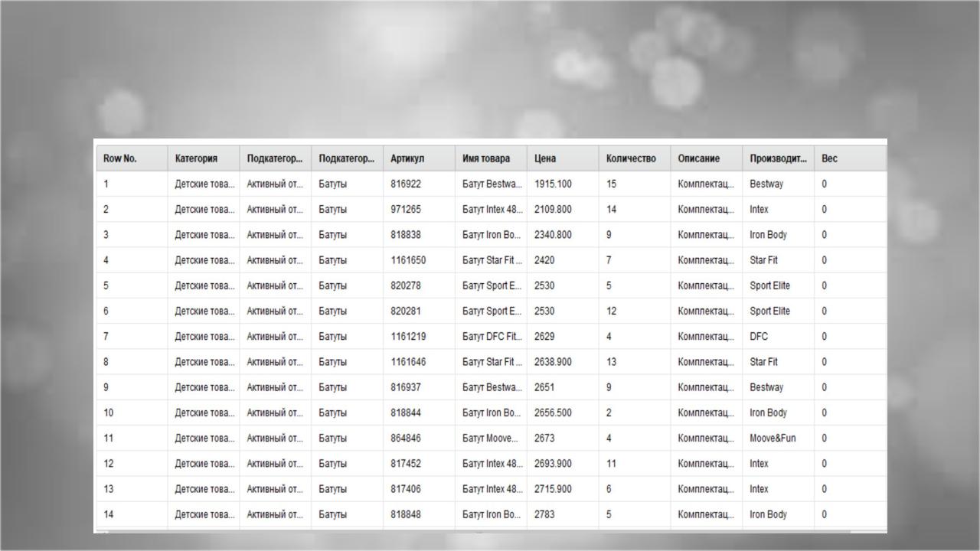This screenshot has height=551, width=980.
Task: Click article number 1161219
Action: 408,337
